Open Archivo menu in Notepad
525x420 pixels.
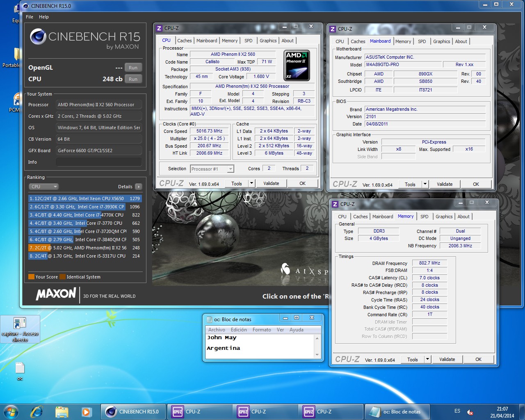tap(217, 330)
